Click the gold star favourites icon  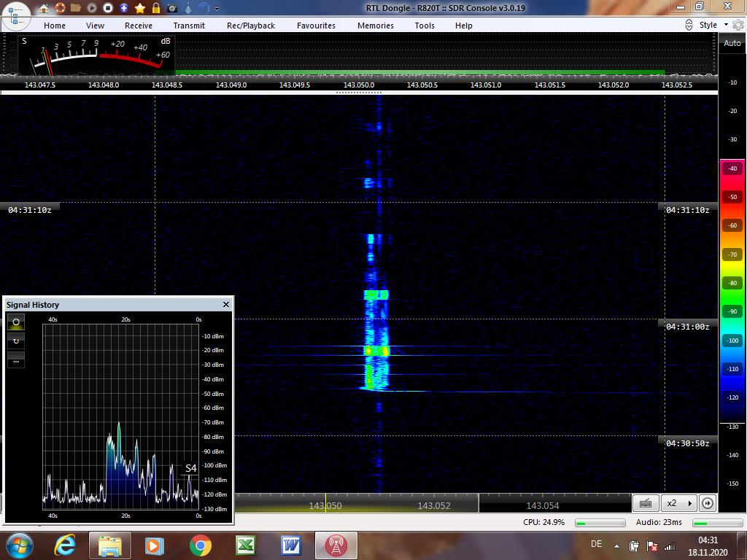[x=140, y=8]
